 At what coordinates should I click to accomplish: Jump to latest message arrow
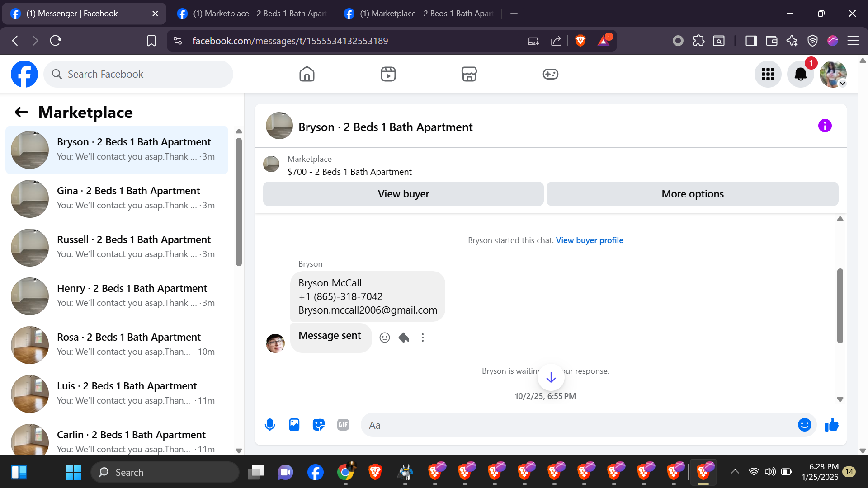tap(551, 377)
